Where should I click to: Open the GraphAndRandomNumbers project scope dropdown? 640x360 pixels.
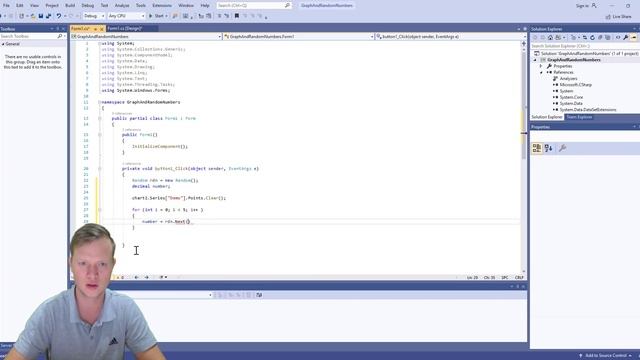point(146,37)
